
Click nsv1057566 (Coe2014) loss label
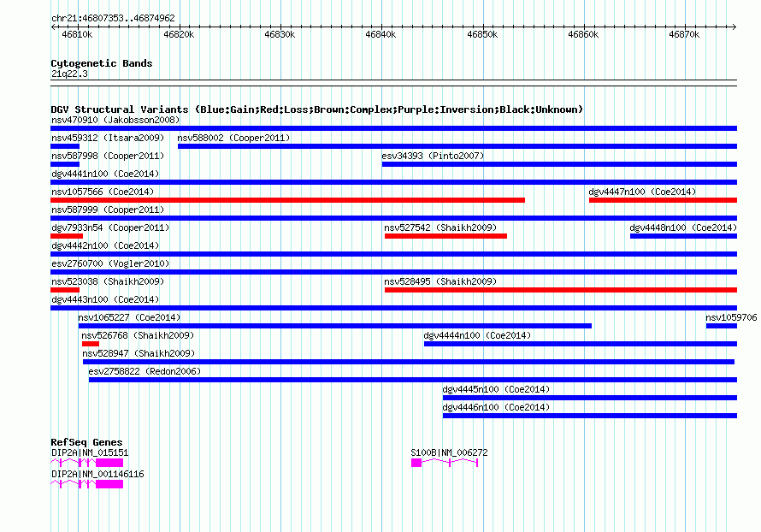pos(103,192)
